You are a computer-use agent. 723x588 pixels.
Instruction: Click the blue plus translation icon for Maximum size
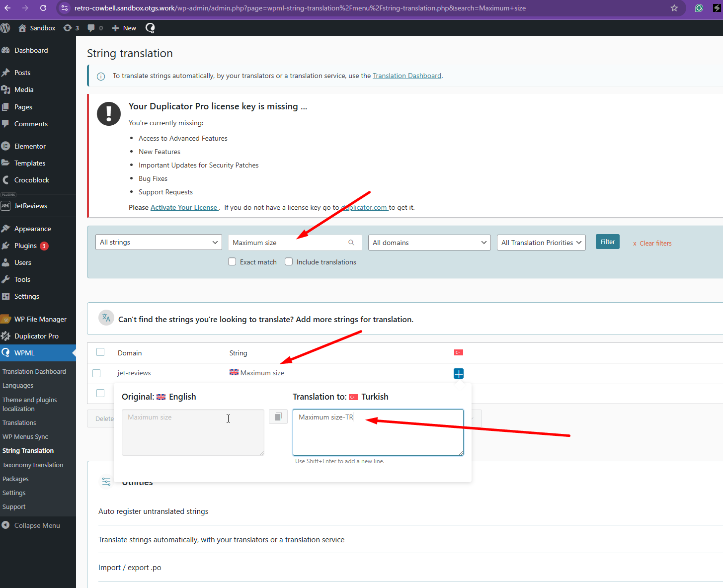click(459, 373)
